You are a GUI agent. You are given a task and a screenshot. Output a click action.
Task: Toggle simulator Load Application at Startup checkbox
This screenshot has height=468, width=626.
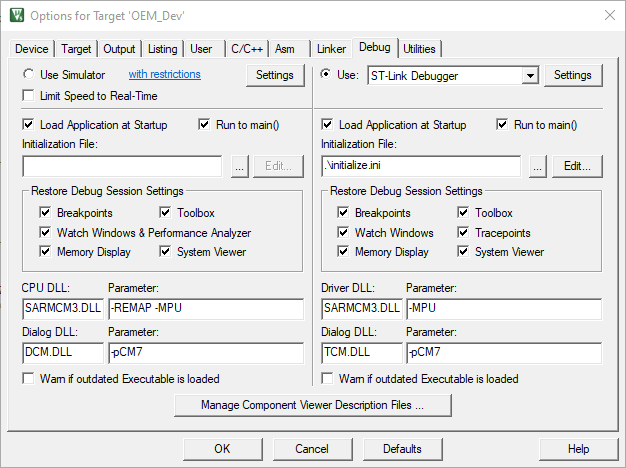(x=28, y=125)
